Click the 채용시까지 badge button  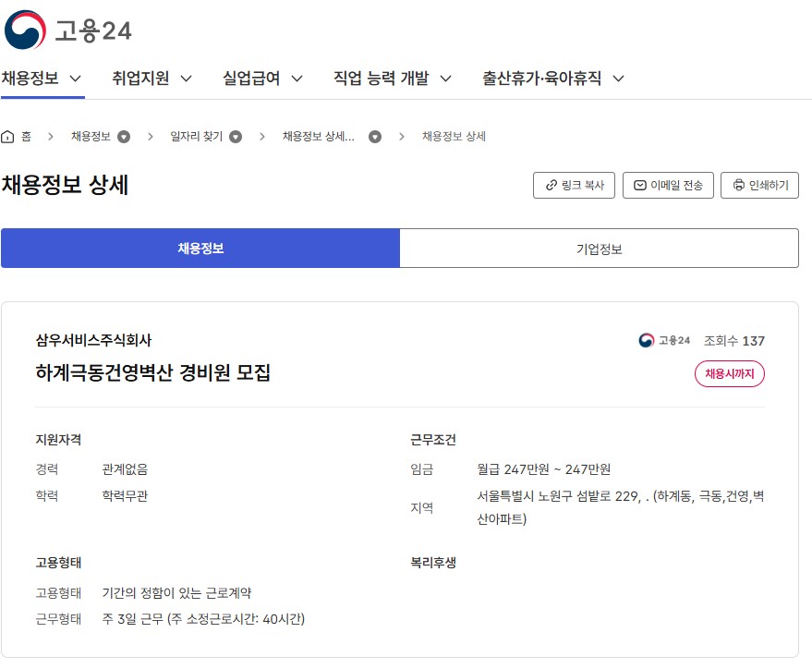point(729,373)
